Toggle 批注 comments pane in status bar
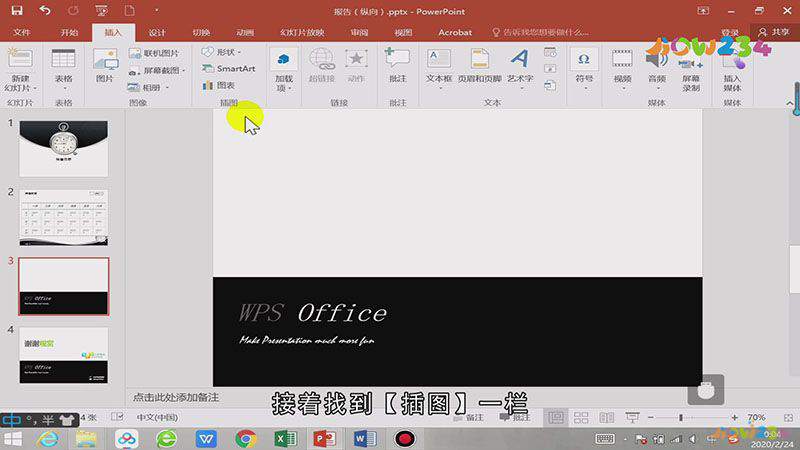Image resolution: width=800 pixels, height=450 pixels. (515, 418)
